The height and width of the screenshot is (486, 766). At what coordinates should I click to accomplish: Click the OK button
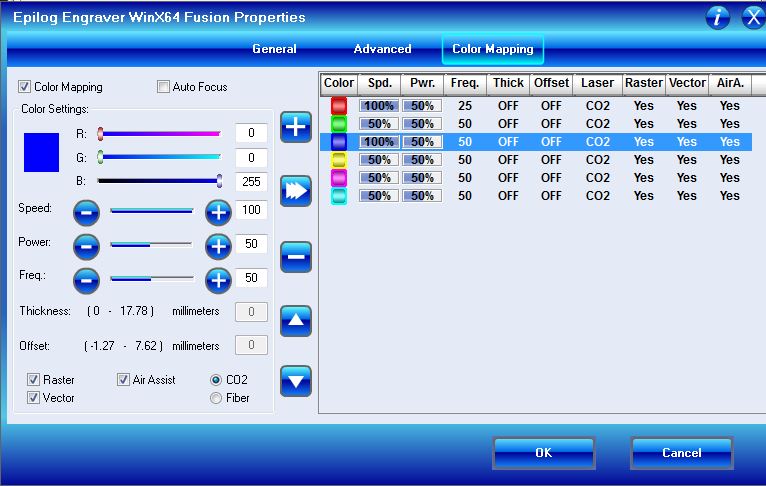point(544,453)
